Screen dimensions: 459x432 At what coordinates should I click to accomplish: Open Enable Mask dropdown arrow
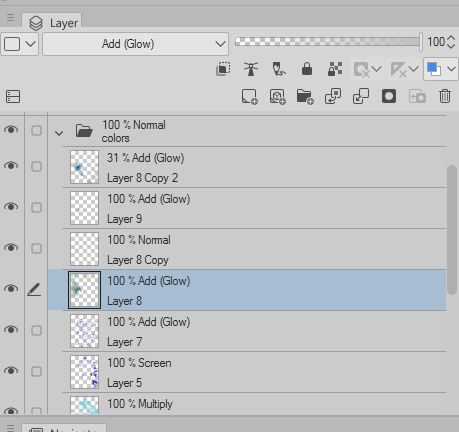coord(377,69)
